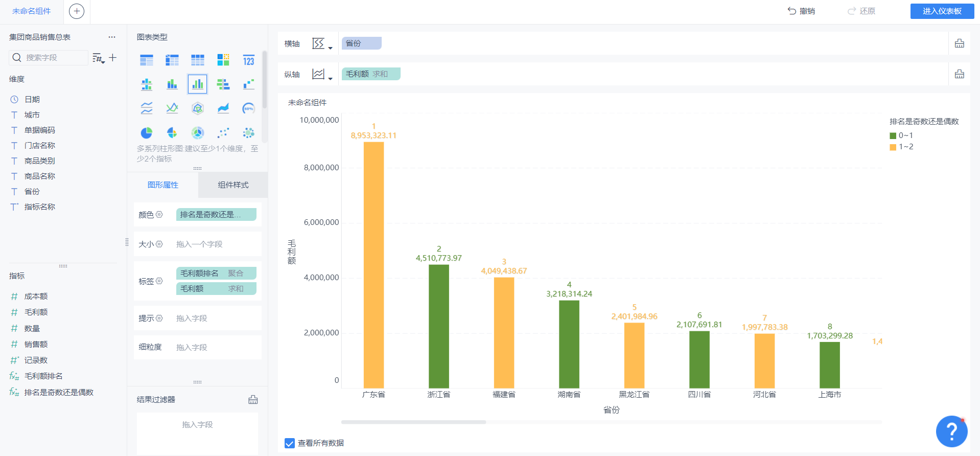Screen dimensions: 980x456
Task: Select the 城市 dimension field
Action: (x=32, y=115)
